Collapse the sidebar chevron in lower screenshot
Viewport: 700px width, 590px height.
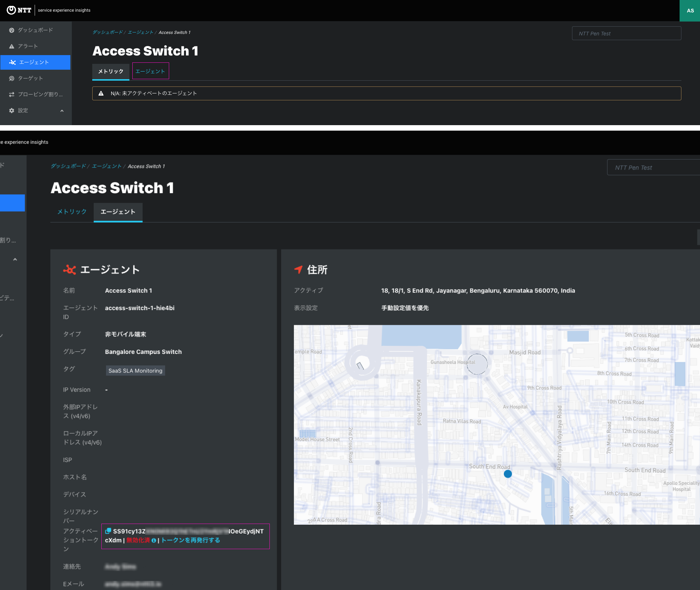point(15,259)
